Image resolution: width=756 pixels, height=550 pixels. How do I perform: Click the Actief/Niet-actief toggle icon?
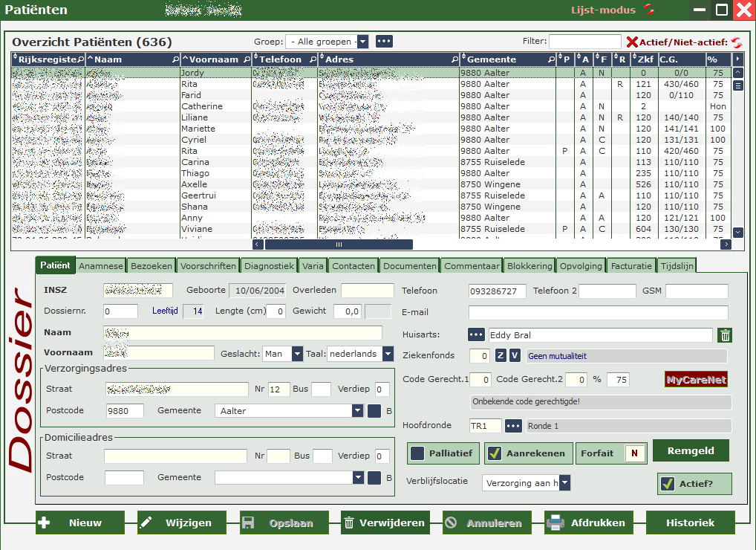coord(737,42)
